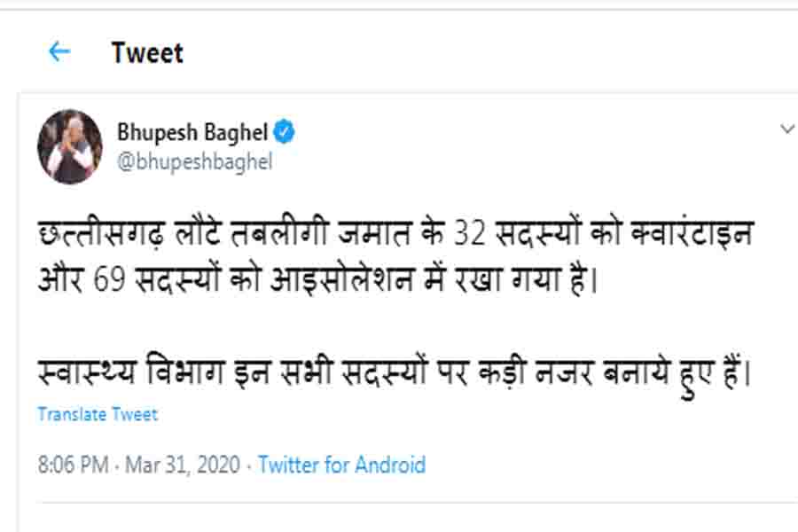Viewport: 798px width, 532px height.
Task: Open Bhupesh Baghel's profile picture
Action: point(69,147)
